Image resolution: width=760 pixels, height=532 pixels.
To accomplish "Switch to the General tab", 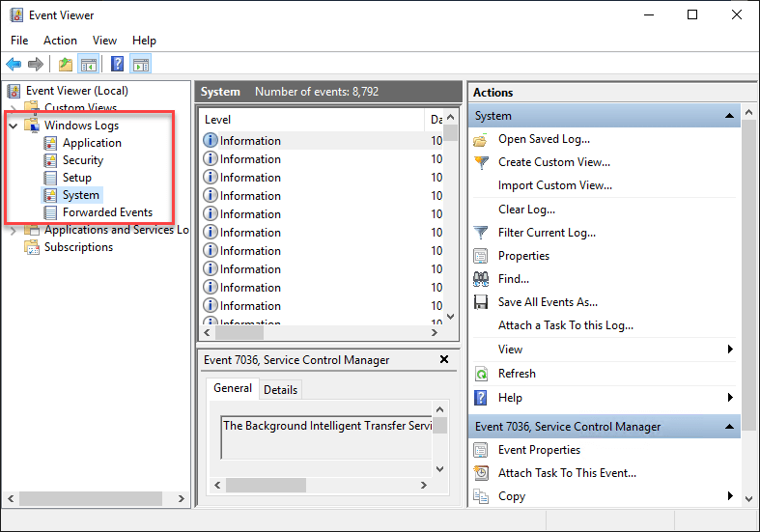I will pyautogui.click(x=233, y=388).
